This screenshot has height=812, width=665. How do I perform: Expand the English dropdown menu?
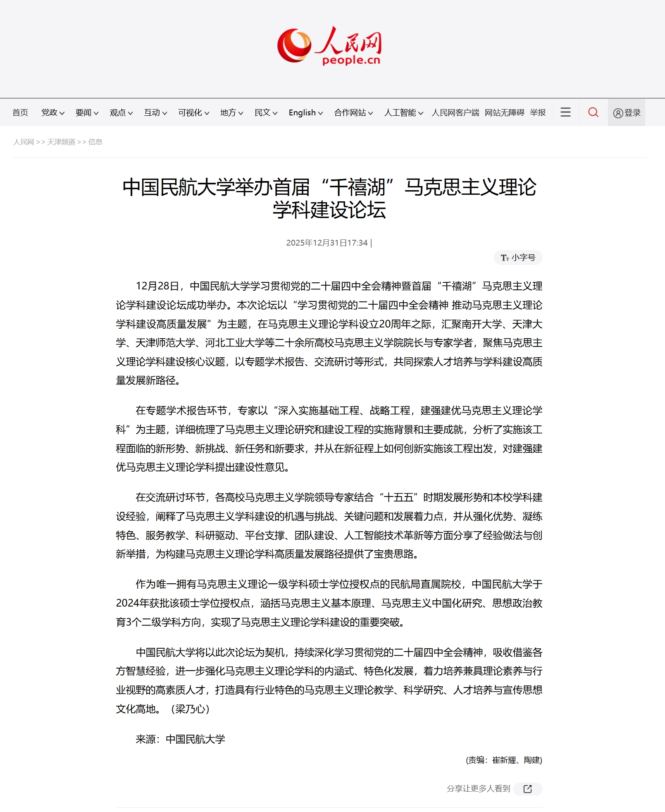point(305,113)
